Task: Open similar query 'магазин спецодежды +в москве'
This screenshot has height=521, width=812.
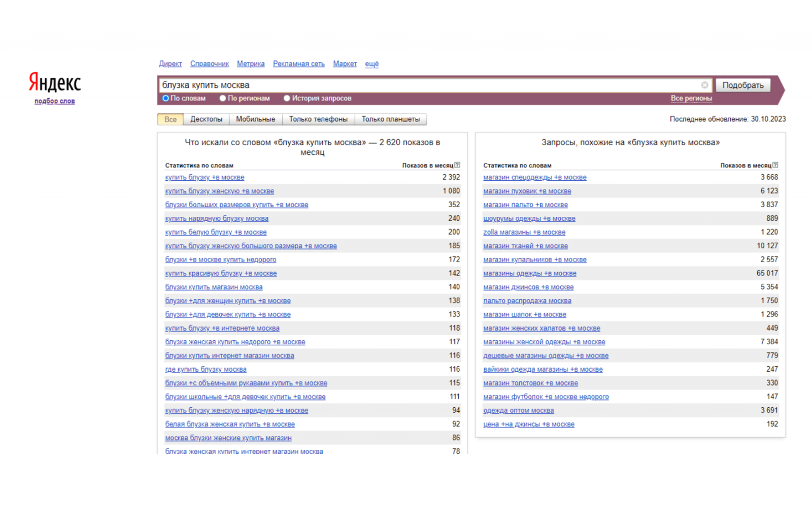Action: (x=535, y=178)
